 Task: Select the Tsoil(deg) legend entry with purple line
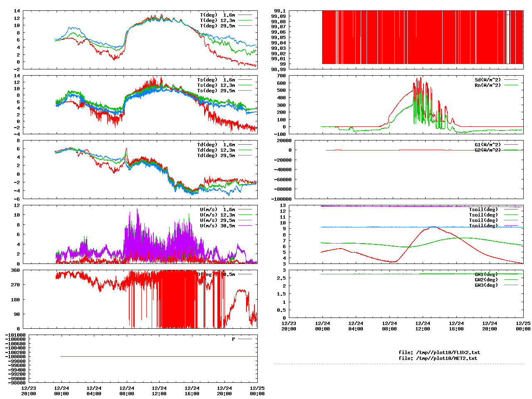[483, 226]
